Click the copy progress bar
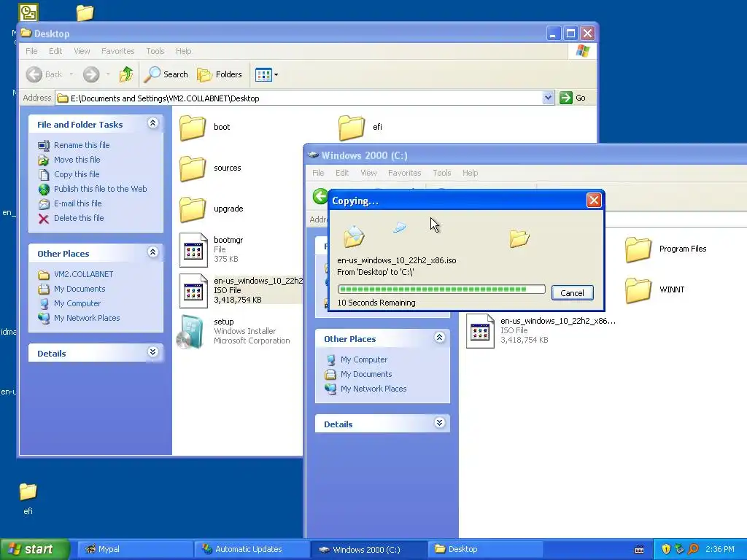Screen dimensions: 747x560 click(x=441, y=289)
